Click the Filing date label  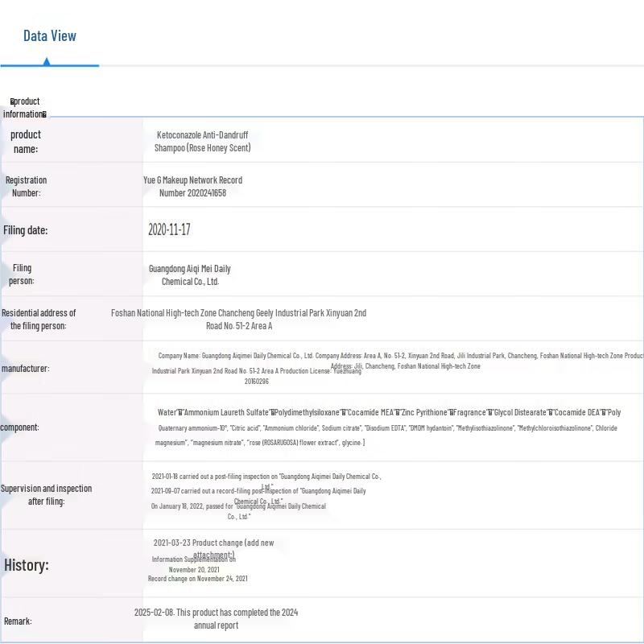(25, 230)
